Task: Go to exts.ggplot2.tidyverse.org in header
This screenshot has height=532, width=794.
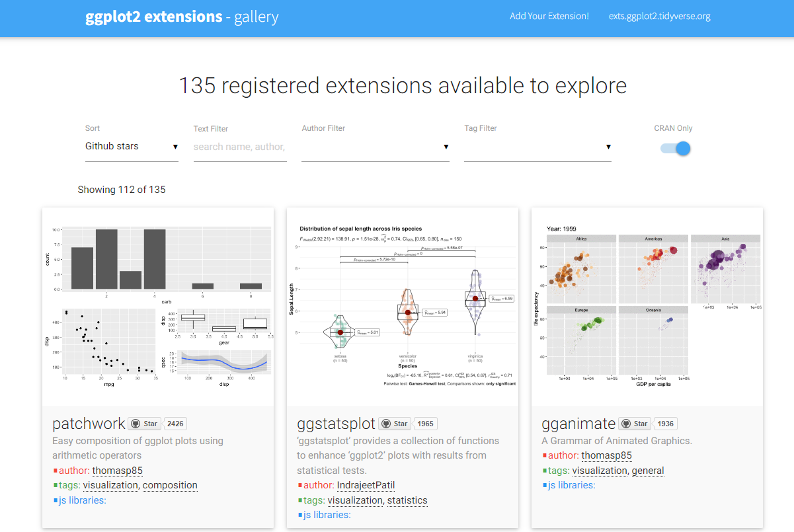Action: click(x=659, y=16)
